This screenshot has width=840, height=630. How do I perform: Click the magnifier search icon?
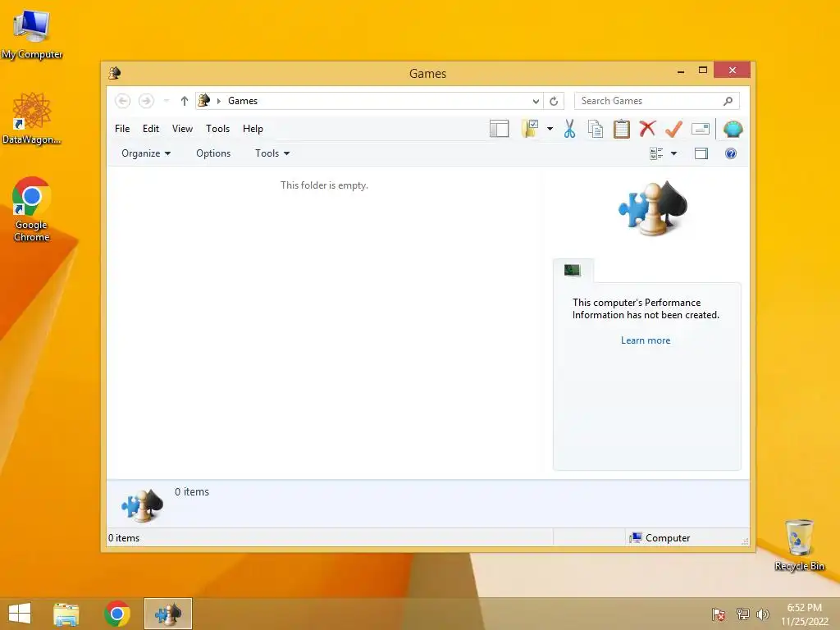pos(728,101)
